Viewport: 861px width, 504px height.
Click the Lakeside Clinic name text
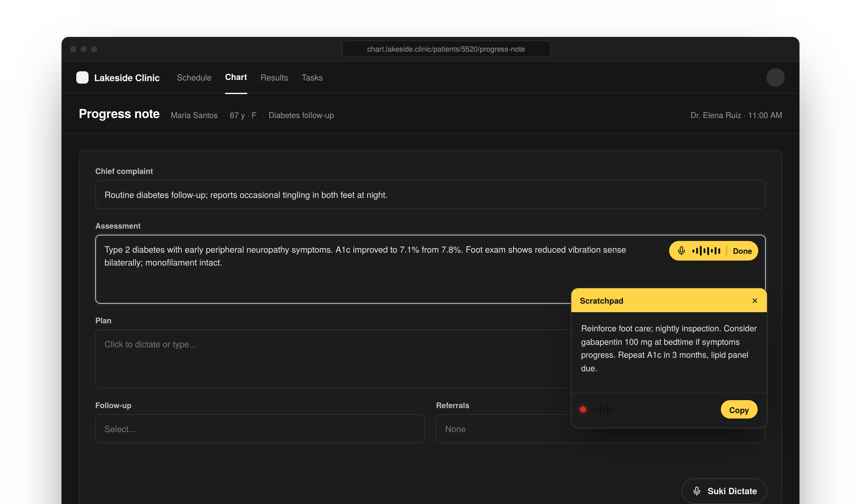click(127, 78)
